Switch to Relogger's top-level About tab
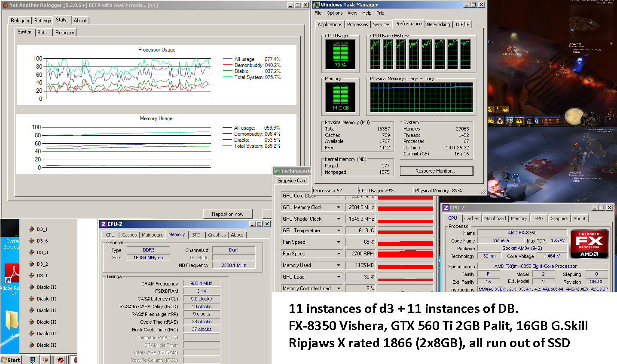 80,21
